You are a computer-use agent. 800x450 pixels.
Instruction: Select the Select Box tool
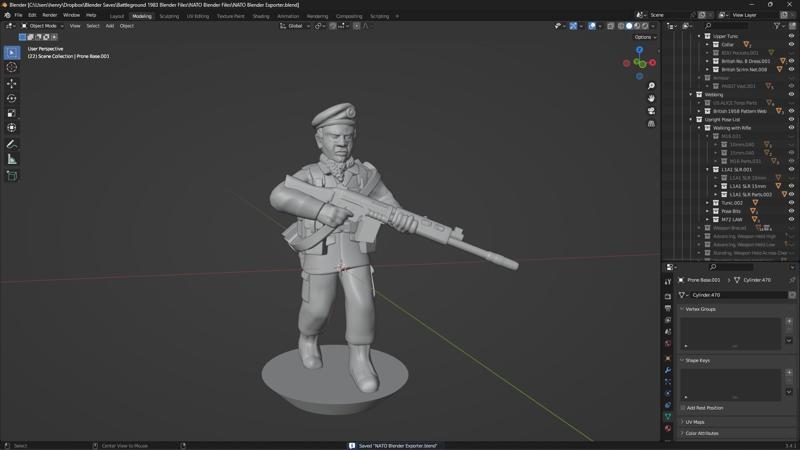12,53
